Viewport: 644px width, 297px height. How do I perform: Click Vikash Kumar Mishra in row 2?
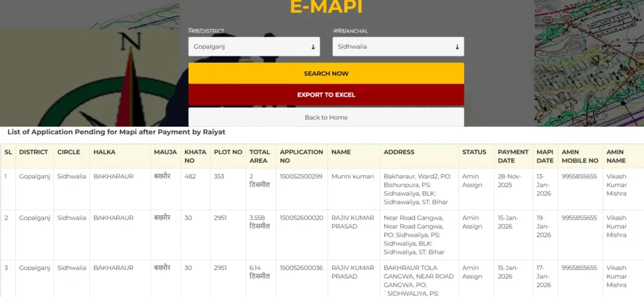point(616,227)
